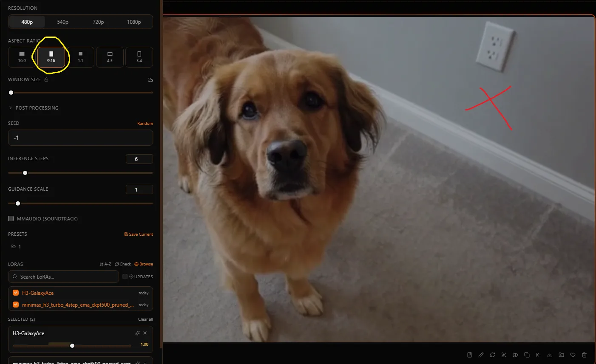Click the Check button in LoRAs
The image size is (596, 364).
pos(123,264)
